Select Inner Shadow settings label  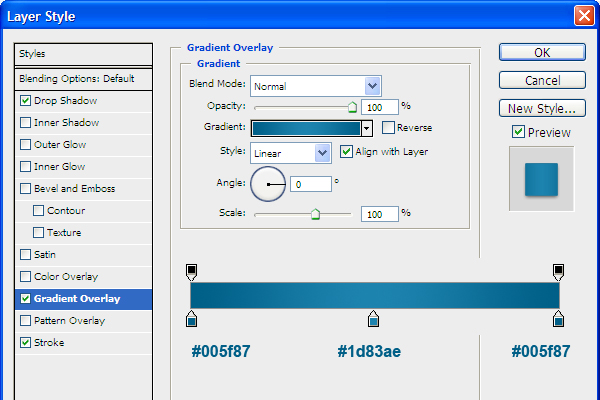click(x=67, y=122)
